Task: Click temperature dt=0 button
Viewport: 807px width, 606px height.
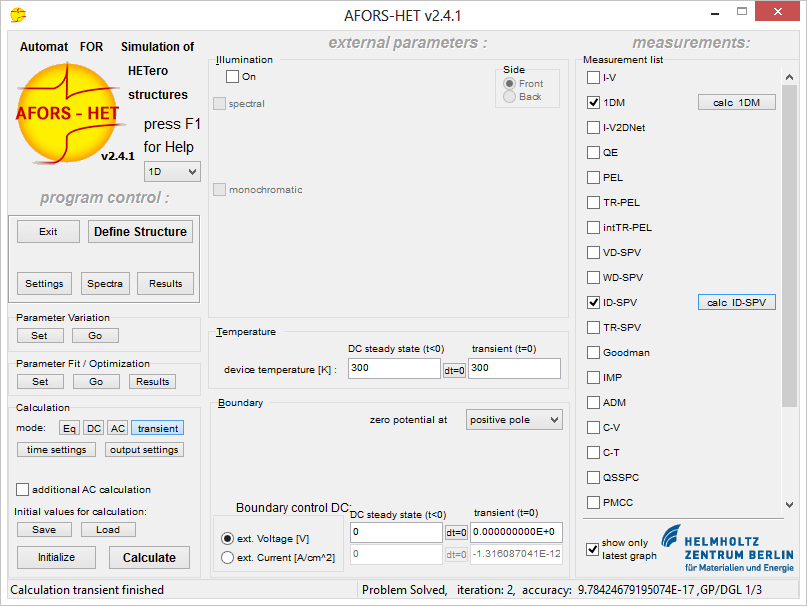Action: 454,371
